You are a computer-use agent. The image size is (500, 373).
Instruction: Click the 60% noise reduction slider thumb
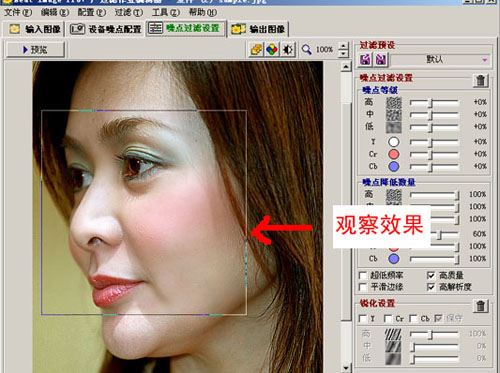[439, 235]
